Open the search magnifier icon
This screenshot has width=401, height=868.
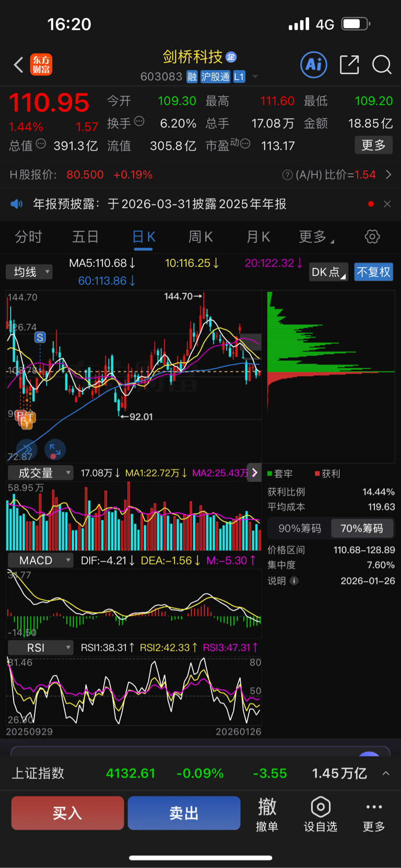tap(382, 65)
